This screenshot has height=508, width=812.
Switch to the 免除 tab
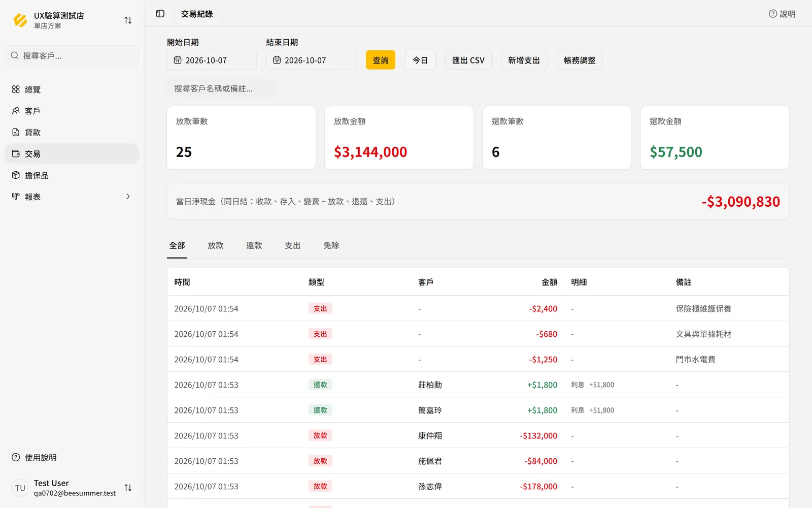click(x=331, y=246)
